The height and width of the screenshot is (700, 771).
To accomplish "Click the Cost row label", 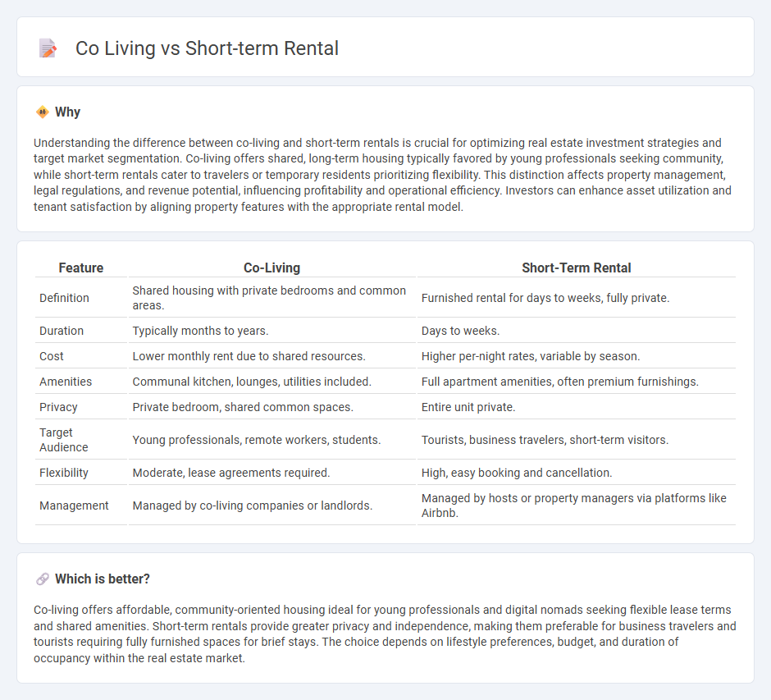I will (x=52, y=356).
